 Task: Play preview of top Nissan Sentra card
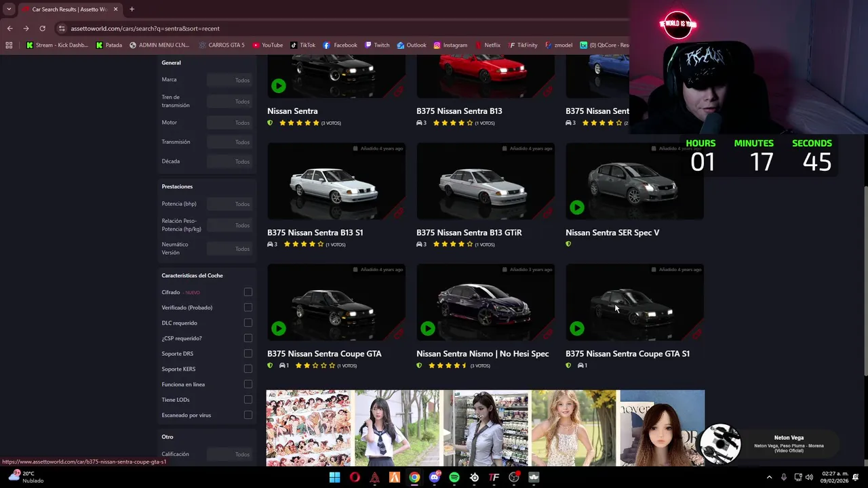(x=279, y=86)
